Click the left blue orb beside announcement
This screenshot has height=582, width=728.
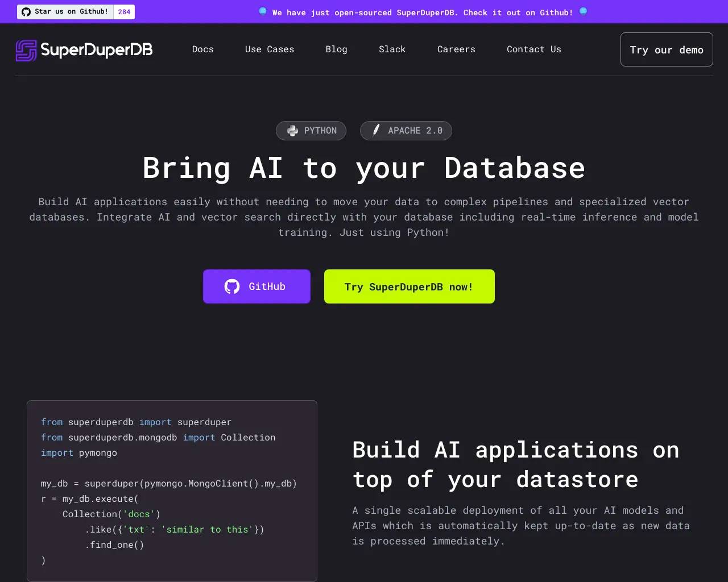[x=263, y=11]
